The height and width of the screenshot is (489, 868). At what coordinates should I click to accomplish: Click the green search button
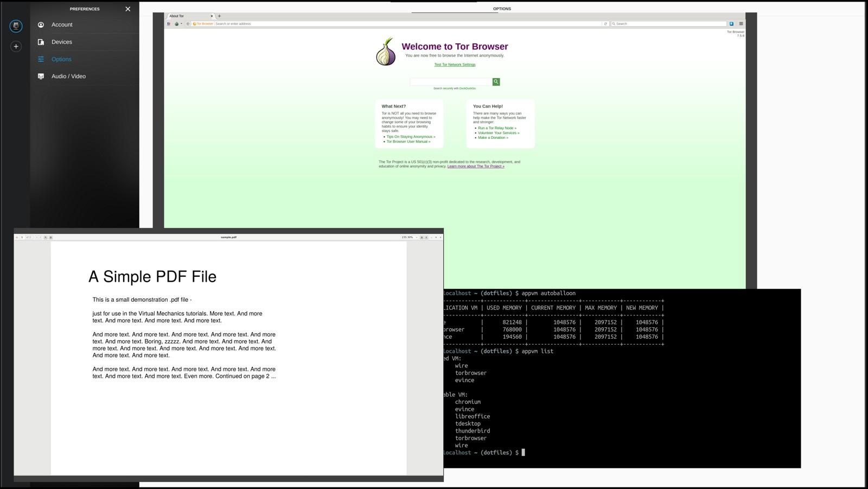[x=496, y=81]
